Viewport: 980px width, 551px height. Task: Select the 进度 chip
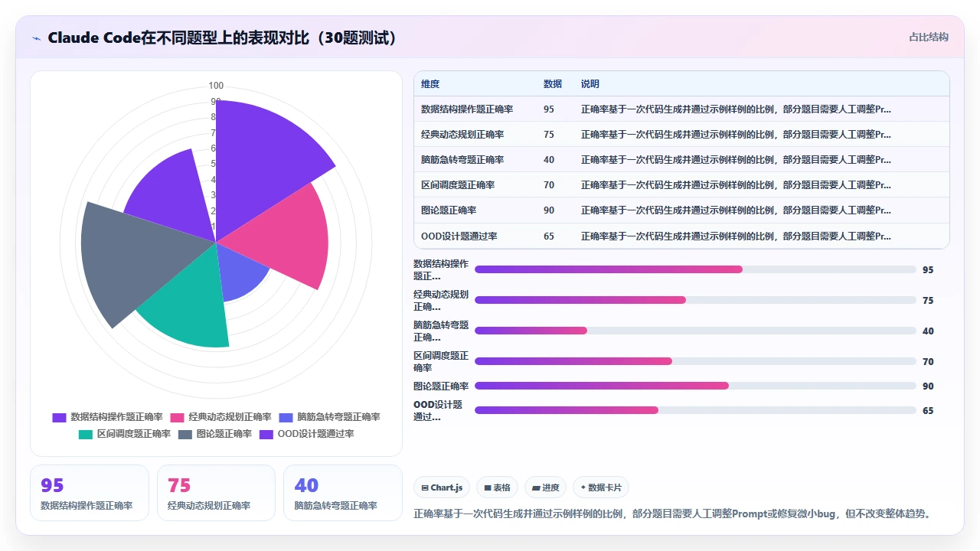545,487
